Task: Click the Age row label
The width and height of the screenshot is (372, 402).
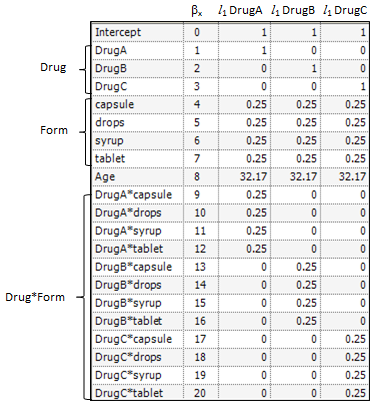Action: coord(105,177)
